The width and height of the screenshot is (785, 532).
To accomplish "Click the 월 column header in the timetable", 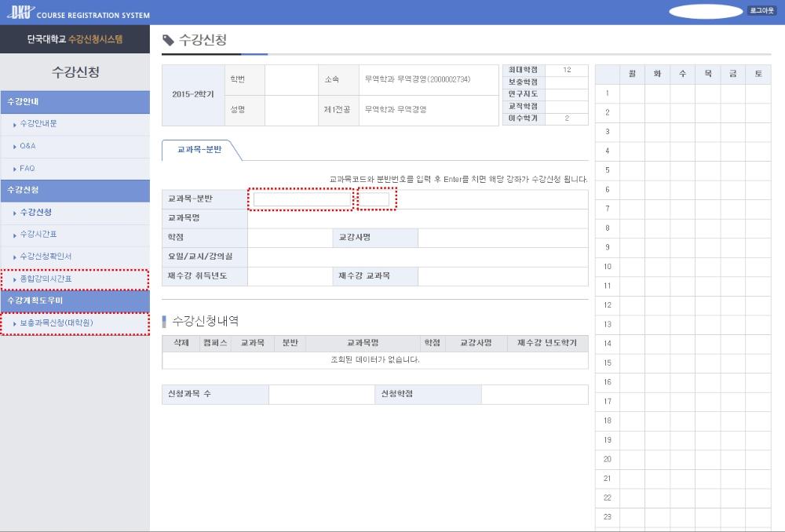I will coord(632,74).
